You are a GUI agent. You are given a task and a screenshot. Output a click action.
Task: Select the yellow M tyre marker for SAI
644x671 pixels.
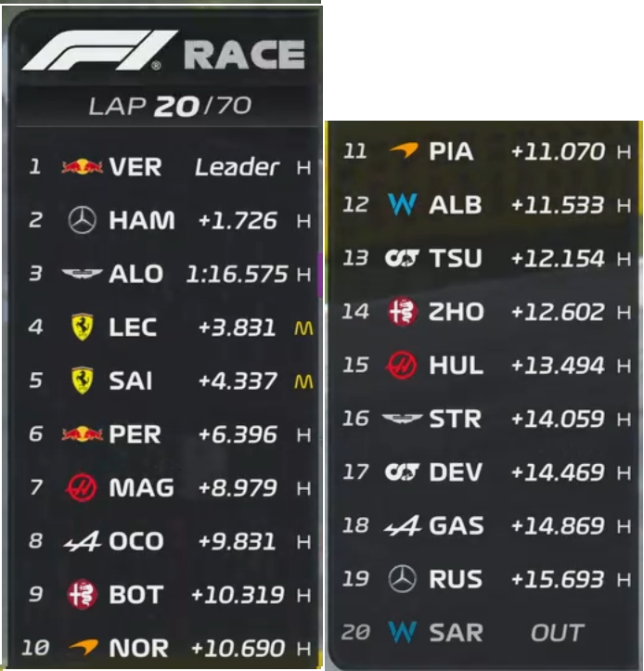coord(303,381)
